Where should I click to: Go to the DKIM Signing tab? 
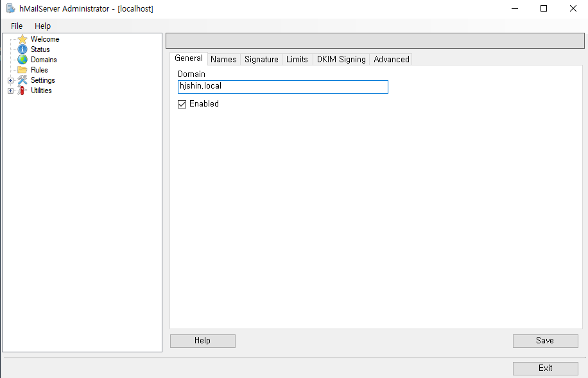point(342,59)
